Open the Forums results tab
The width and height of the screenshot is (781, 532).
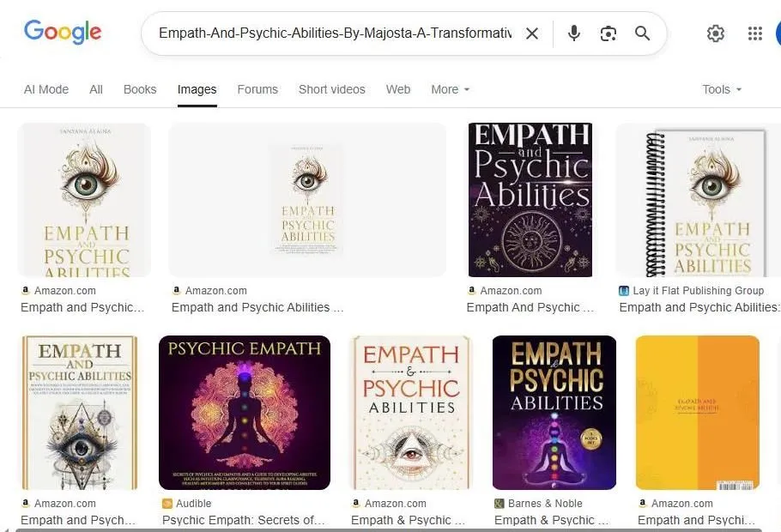click(257, 89)
